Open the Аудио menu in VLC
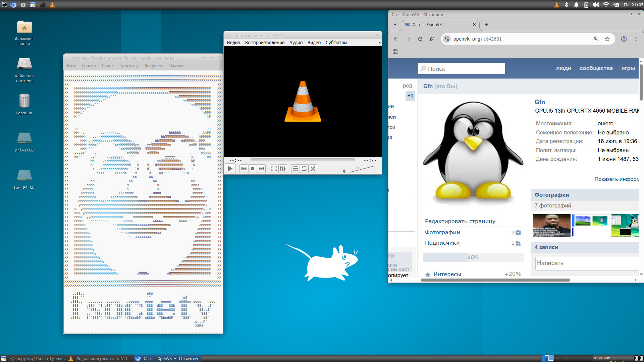Viewport: 644px width, 362px height. [x=296, y=43]
